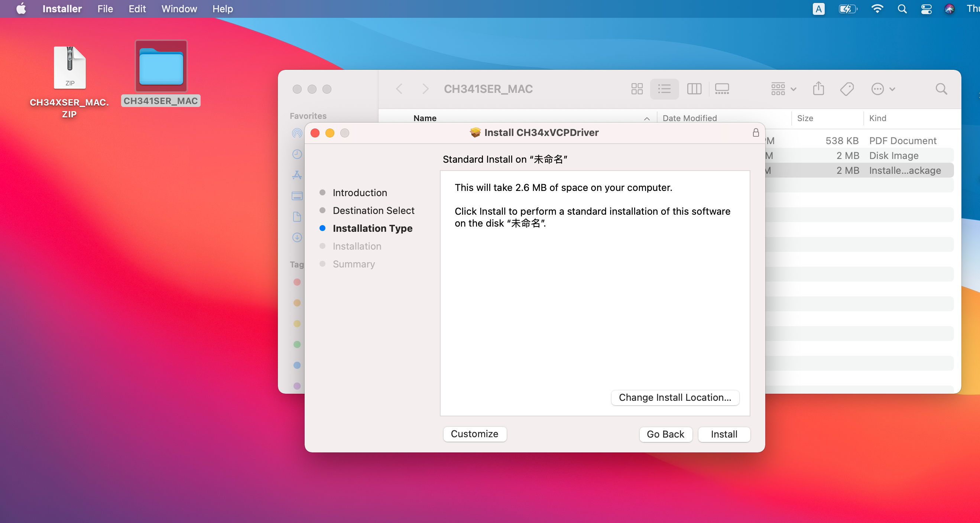Click the Finder Edit Tags icon
980x523 pixels.
(x=847, y=89)
